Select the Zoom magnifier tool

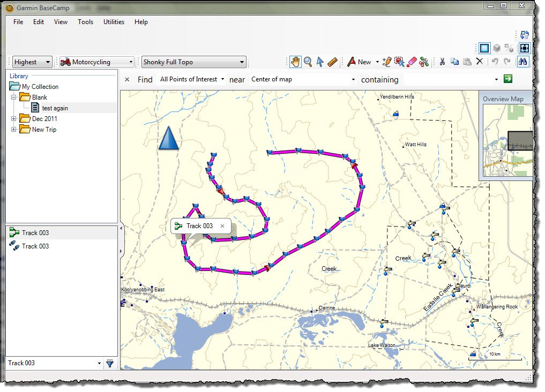point(308,62)
